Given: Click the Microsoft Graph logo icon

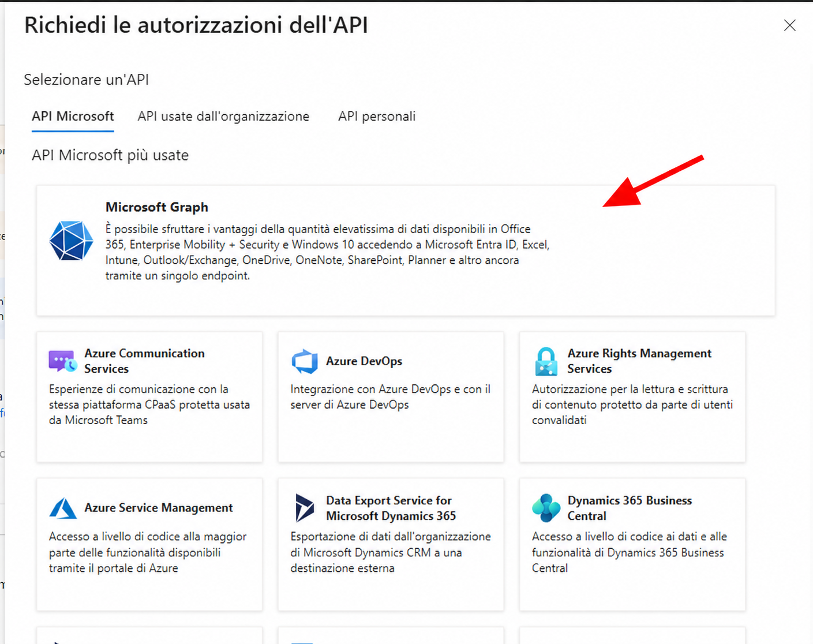Looking at the screenshot, I should pos(71,241).
